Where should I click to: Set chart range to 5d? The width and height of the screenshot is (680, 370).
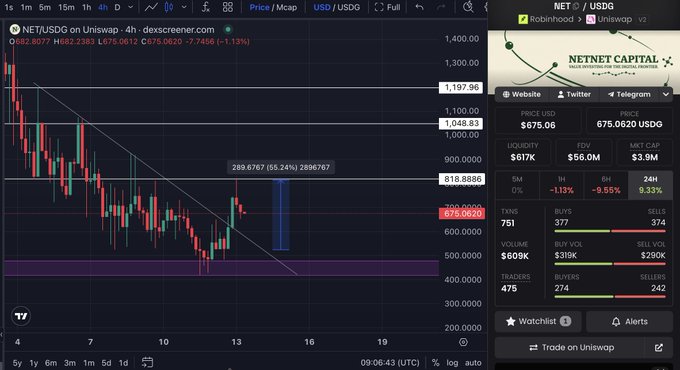(106, 363)
